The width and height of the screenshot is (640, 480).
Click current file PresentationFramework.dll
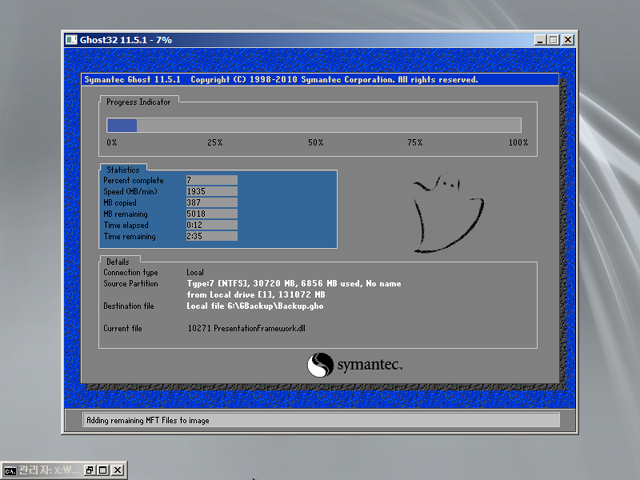247,328
